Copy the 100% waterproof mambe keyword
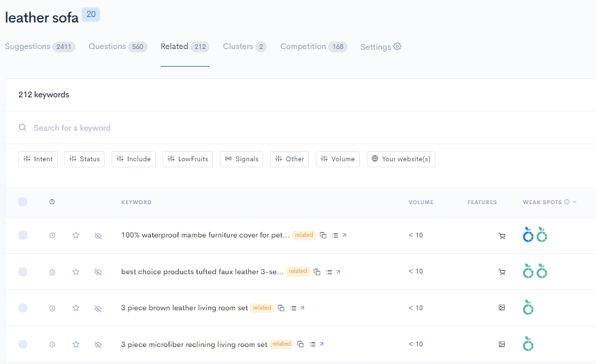596x364 pixels. 323,235
